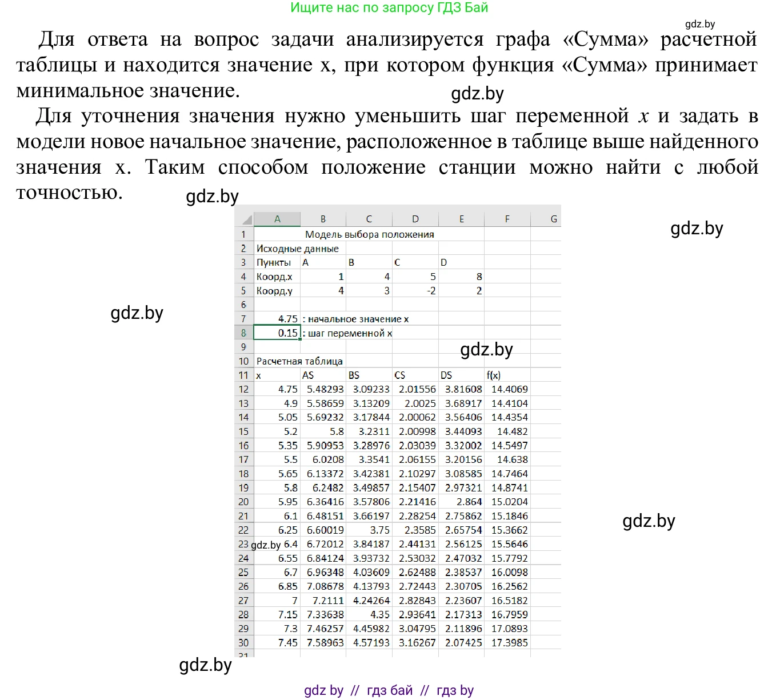Click the bottom 'gdz by // гдз бай' link
The width and height of the screenshot is (780, 700).
(x=389, y=690)
